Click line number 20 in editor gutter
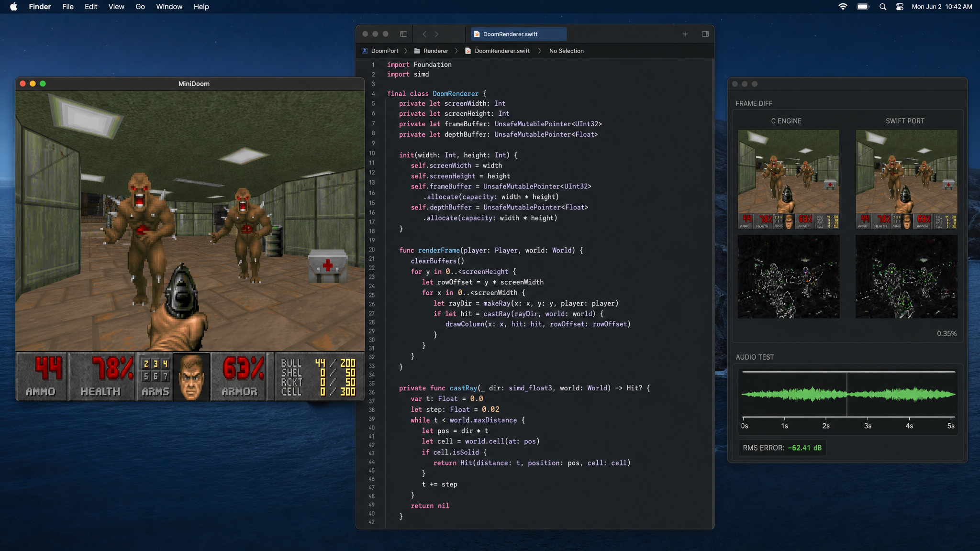 [372, 250]
